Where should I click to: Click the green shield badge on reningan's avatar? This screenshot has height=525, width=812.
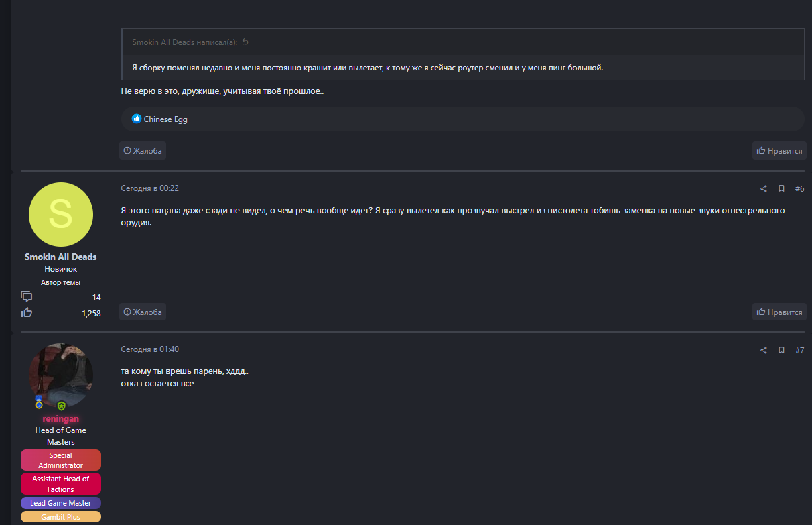coord(61,406)
